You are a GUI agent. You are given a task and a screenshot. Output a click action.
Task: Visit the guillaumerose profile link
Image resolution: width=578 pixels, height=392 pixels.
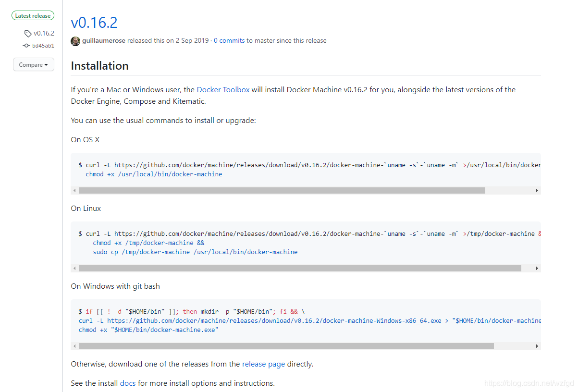104,41
